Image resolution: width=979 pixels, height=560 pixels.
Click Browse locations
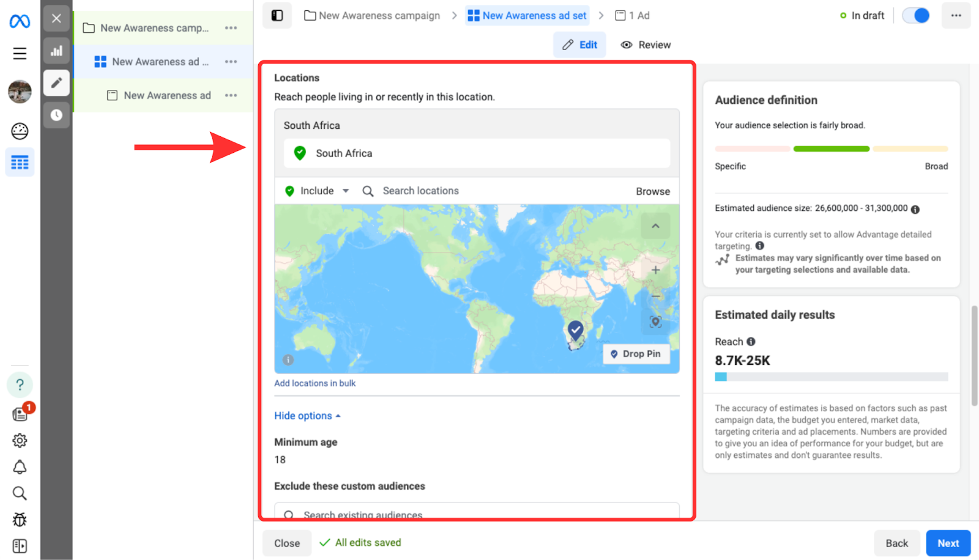coord(653,191)
